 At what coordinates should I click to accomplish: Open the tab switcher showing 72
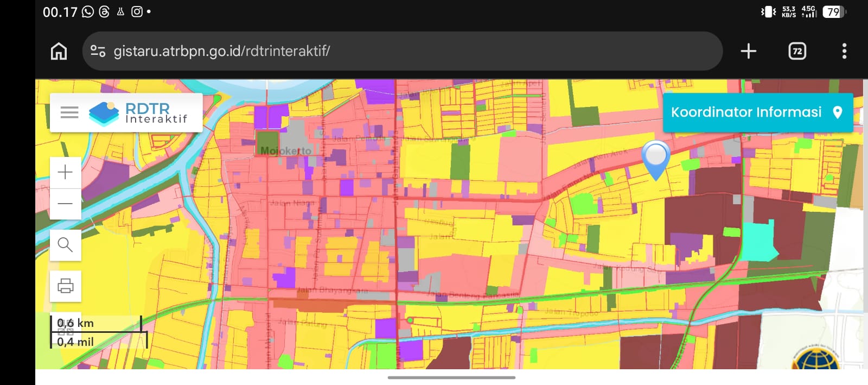pos(796,51)
